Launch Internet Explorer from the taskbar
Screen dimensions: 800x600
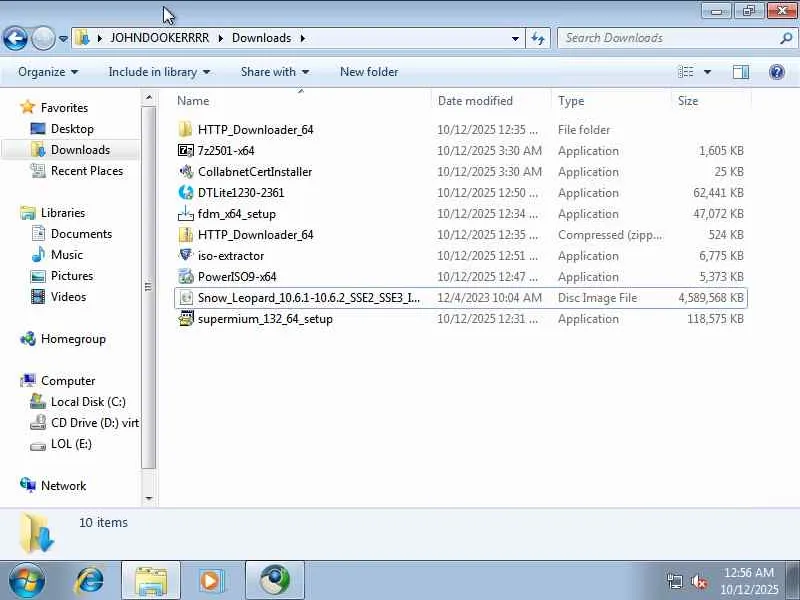click(89, 581)
